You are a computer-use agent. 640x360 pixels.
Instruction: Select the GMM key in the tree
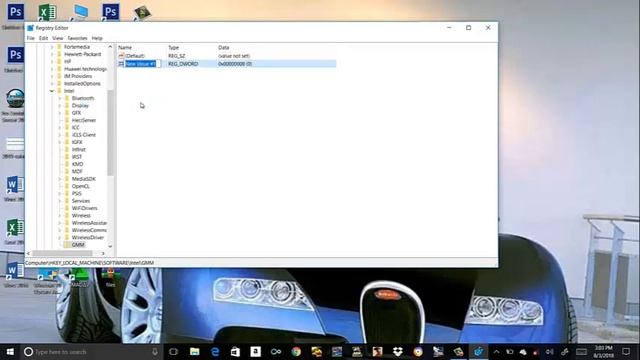pyautogui.click(x=78, y=245)
